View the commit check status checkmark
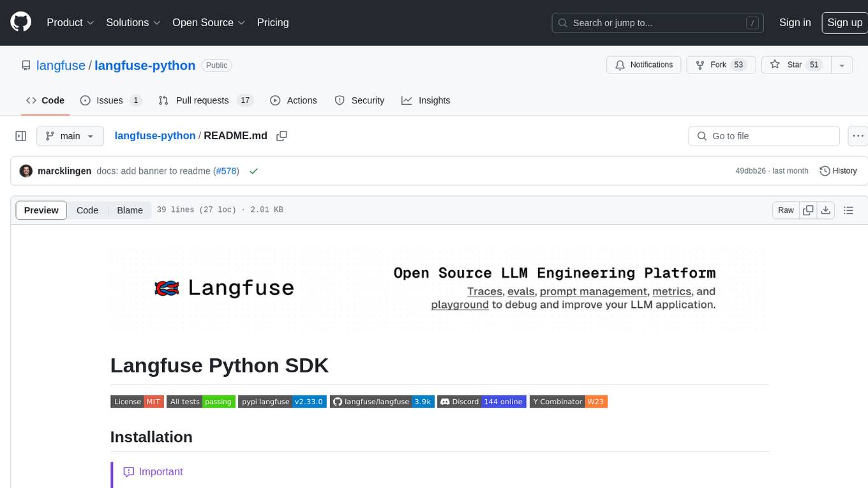 (253, 171)
